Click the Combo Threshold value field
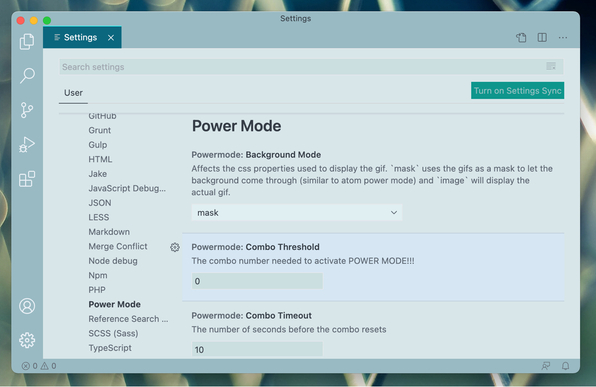Image resolution: width=596 pixels, height=387 pixels. pyautogui.click(x=257, y=281)
